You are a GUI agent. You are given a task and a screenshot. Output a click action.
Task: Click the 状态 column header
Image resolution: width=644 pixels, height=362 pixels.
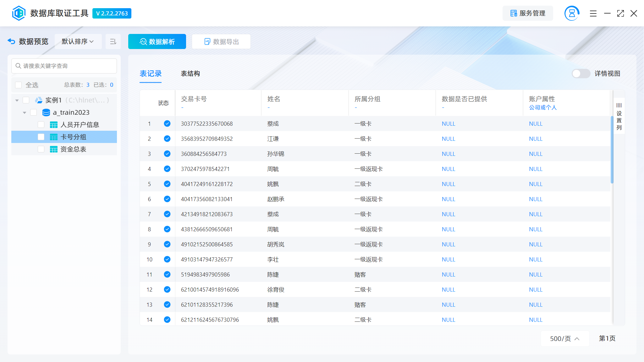coord(163,103)
